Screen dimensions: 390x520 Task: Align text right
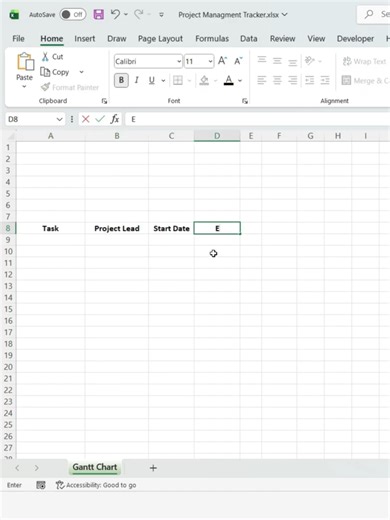(293, 80)
